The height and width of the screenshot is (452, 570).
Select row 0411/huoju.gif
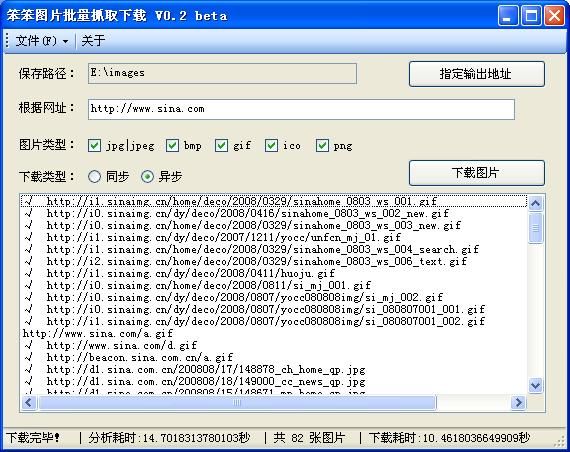tap(274, 273)
